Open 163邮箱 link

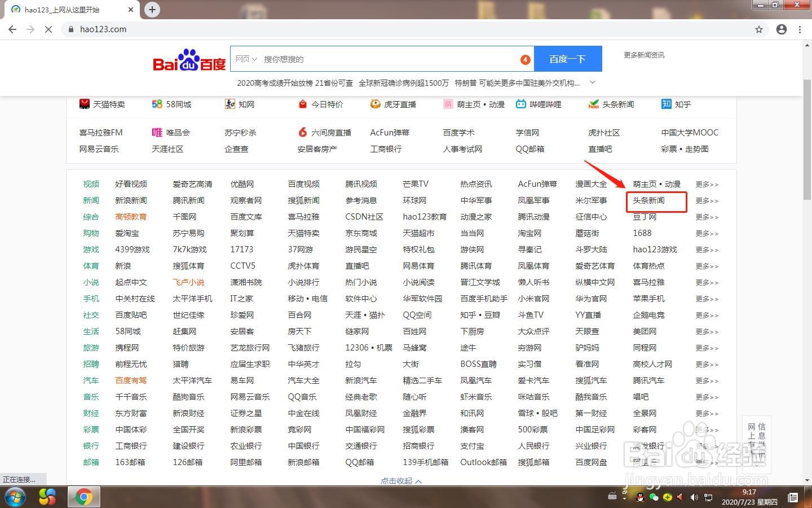(130, 462)
